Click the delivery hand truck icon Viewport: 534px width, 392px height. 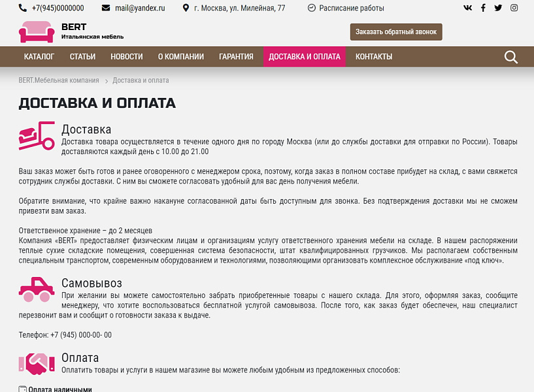[x=36, y=136]
